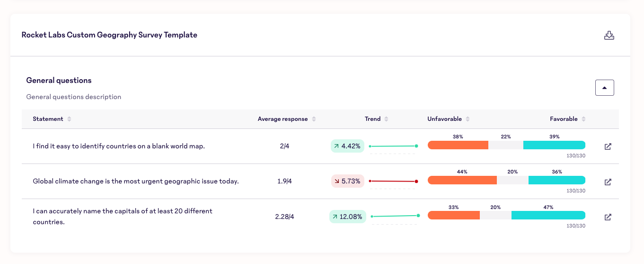Sort by Statement column
This screenshot has height=264, width=644.
(x=69, y=119)
